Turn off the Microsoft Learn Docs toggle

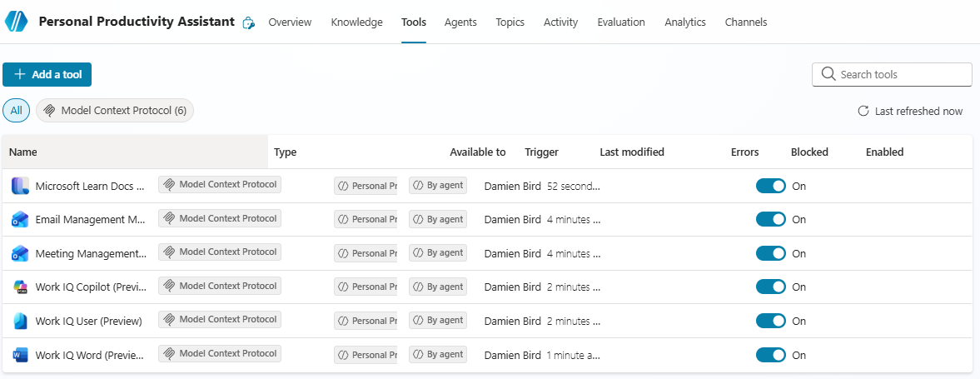[x=771, y=186]
